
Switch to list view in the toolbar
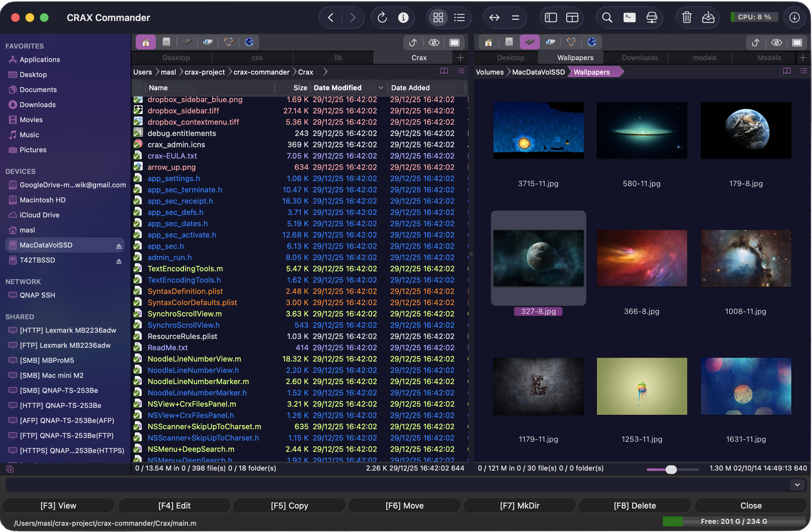tap(460, 18)
